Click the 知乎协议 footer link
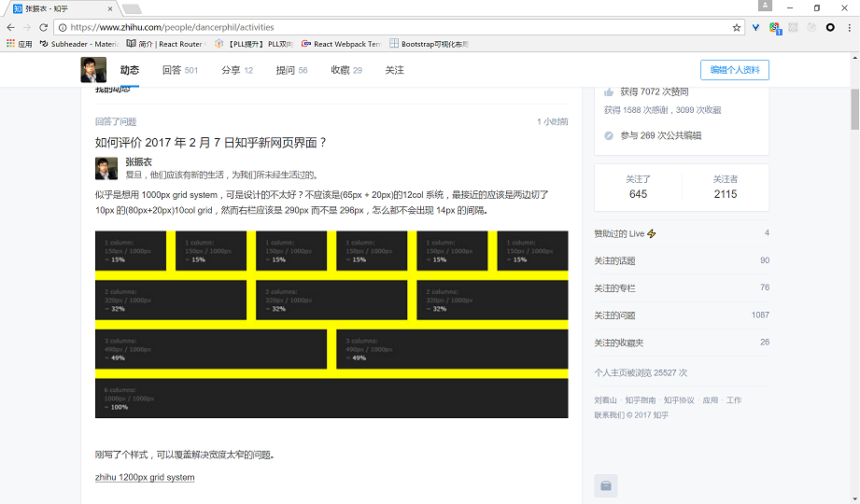 (679, 400)
